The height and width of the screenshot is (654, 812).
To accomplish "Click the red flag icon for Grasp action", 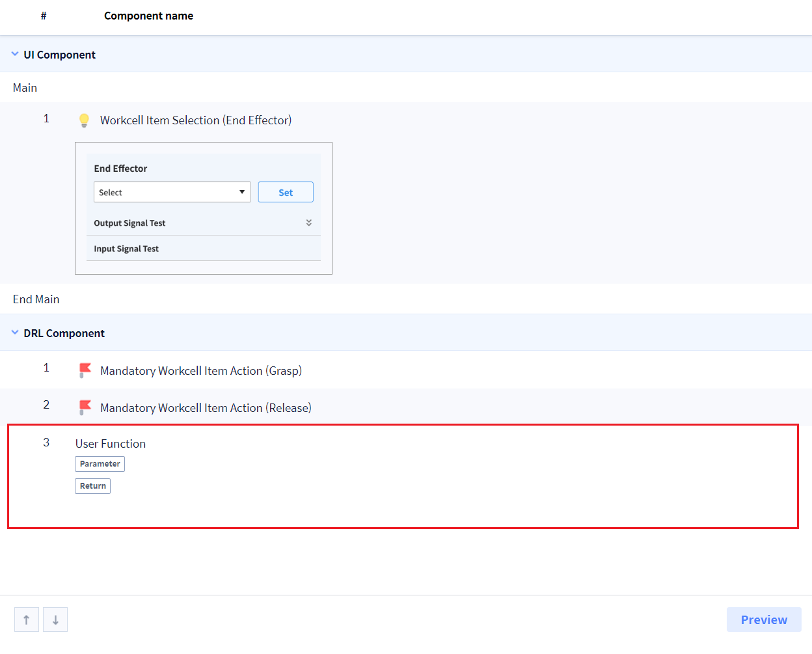I will [85, 370].
